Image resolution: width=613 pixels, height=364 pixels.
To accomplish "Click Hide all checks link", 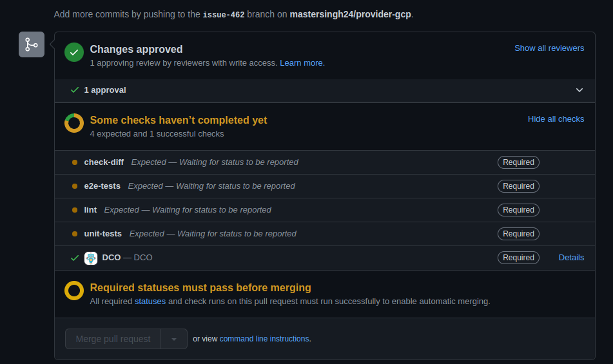I will click(556, 119).
